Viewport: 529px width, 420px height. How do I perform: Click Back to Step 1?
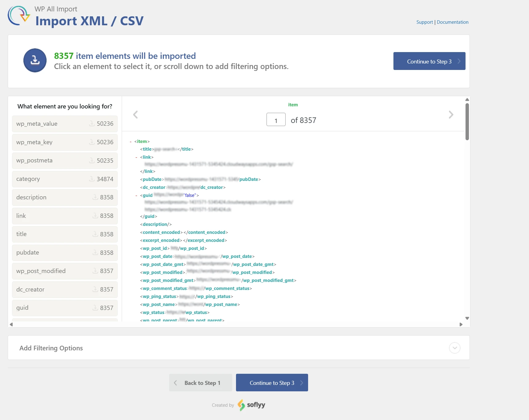[x=201, y=382]
